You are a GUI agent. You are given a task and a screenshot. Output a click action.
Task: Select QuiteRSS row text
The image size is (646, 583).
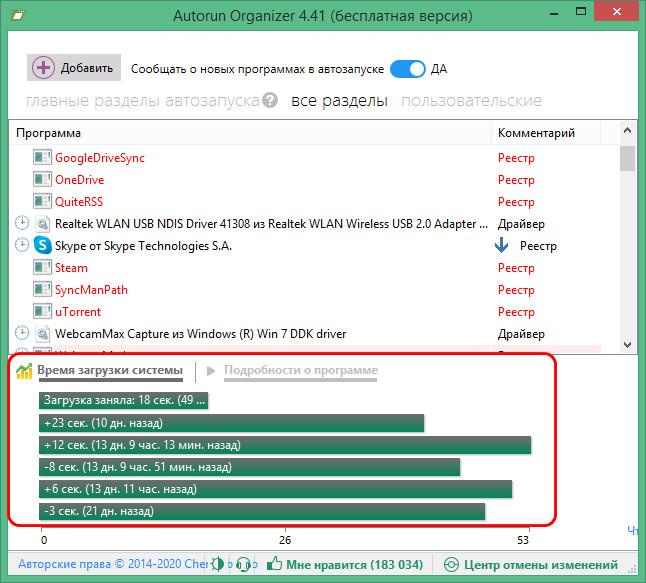pos(79,202)
